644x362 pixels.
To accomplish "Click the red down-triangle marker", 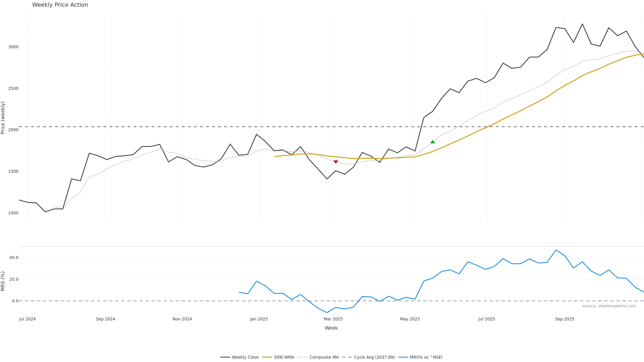I will click(x=336, y=162).
